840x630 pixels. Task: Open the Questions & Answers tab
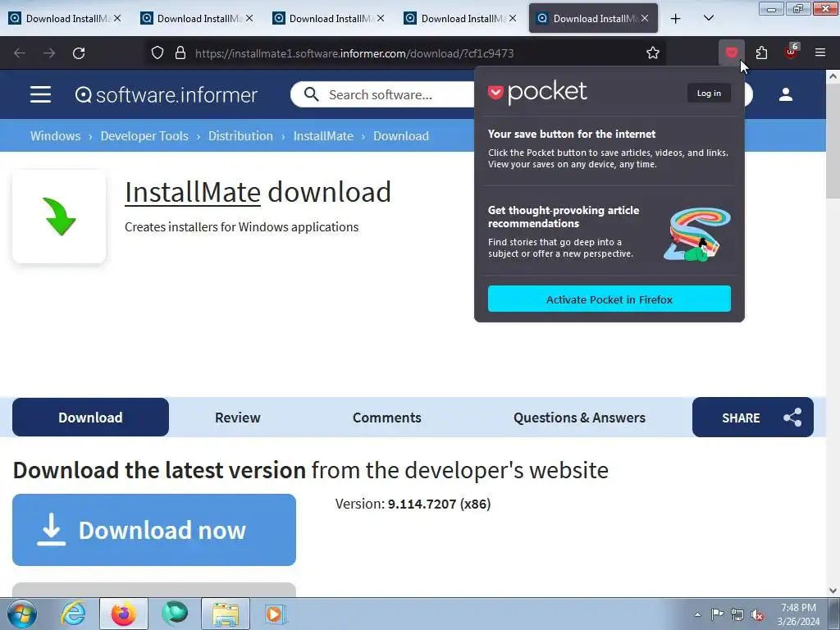pyautogui.click(x=579, y=418)
